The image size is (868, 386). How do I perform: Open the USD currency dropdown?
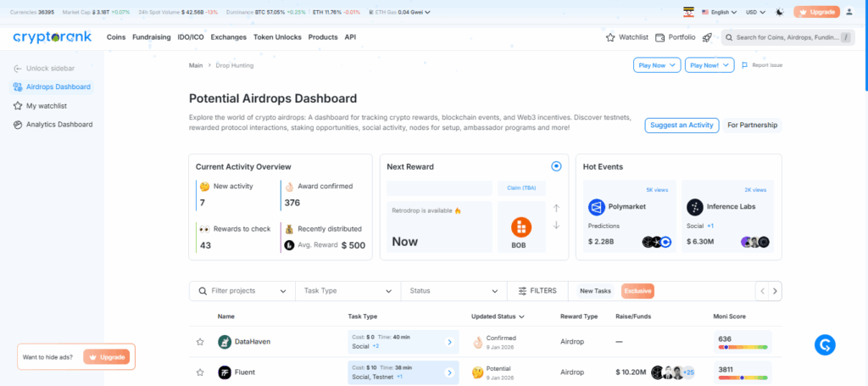(x=755, y=12)
